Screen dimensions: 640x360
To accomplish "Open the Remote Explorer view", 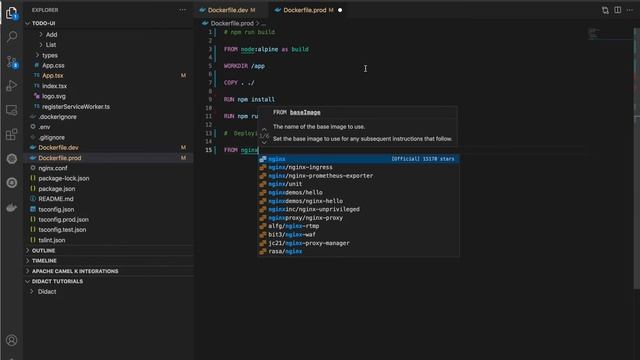I will pos(12,110).
